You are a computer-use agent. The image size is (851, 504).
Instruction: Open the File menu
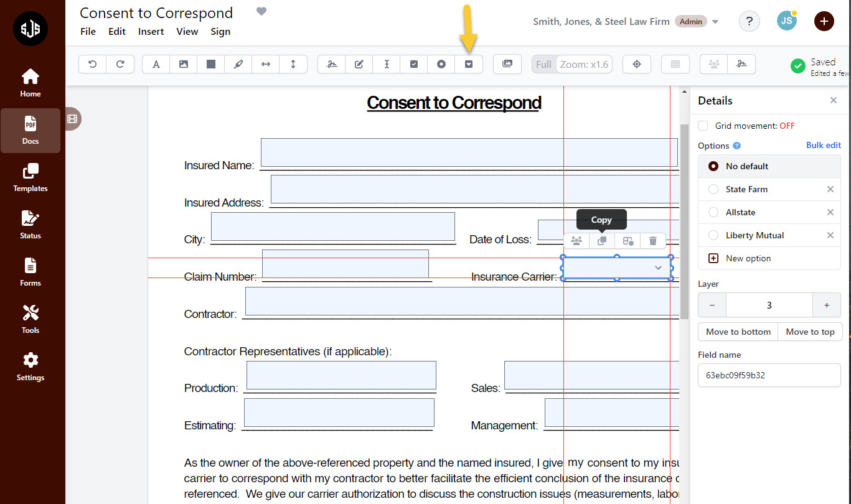point(88,31)
